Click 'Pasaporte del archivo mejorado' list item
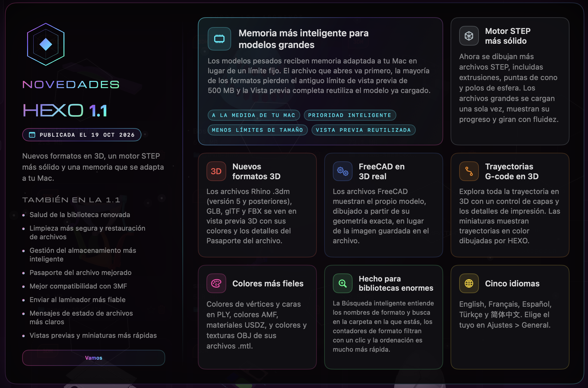588x388 pixels. click(x=80, y=273)
